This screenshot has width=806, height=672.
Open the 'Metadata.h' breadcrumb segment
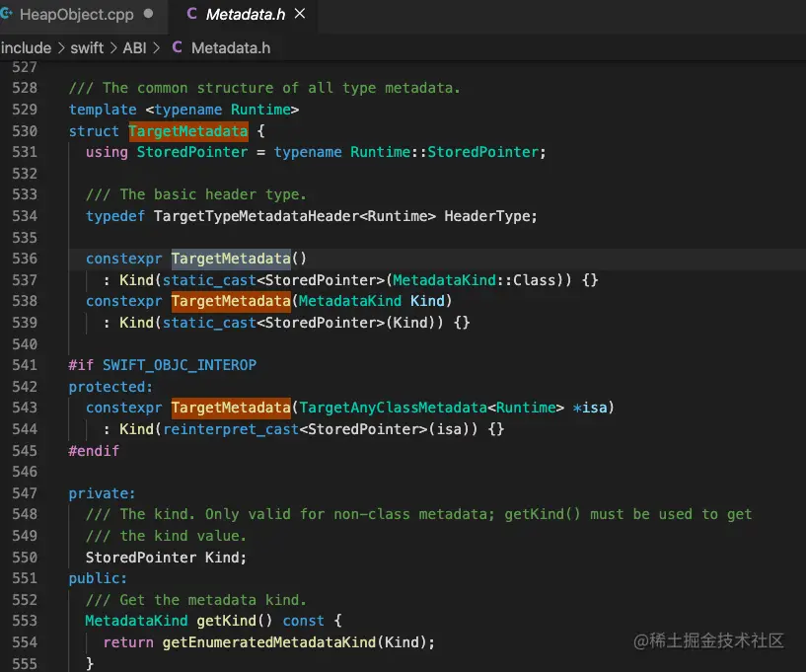click(x=231, y=47)
